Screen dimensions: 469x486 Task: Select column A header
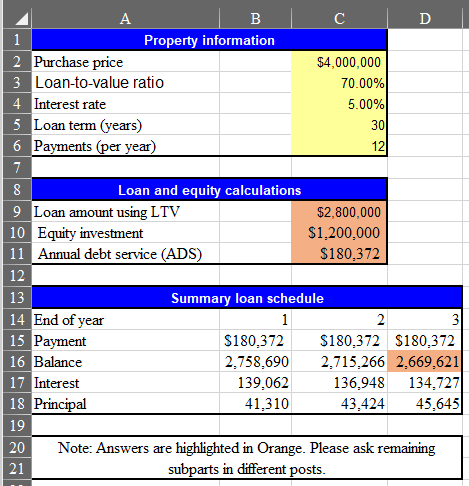click(125, 18)
